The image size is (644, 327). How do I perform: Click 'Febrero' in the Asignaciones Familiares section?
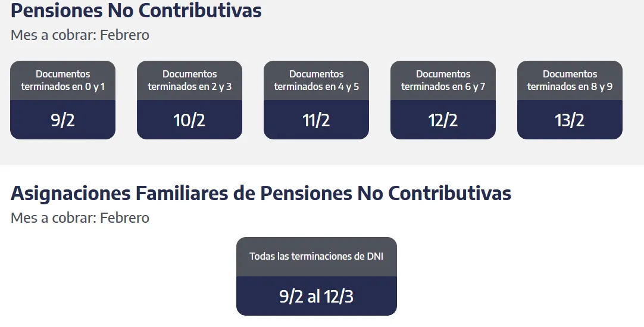(x=124, y=218)
